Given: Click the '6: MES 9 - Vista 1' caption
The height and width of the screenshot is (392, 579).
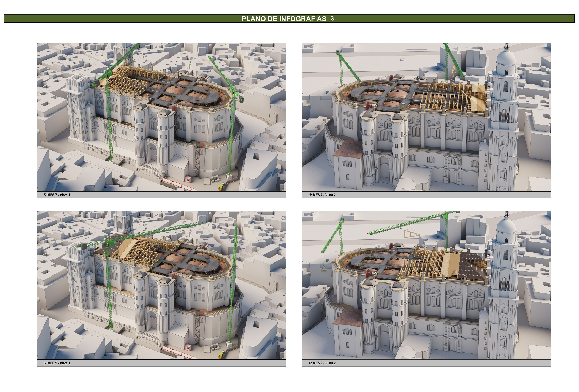Looking at the screenshot, I should [x=57, y=363].
